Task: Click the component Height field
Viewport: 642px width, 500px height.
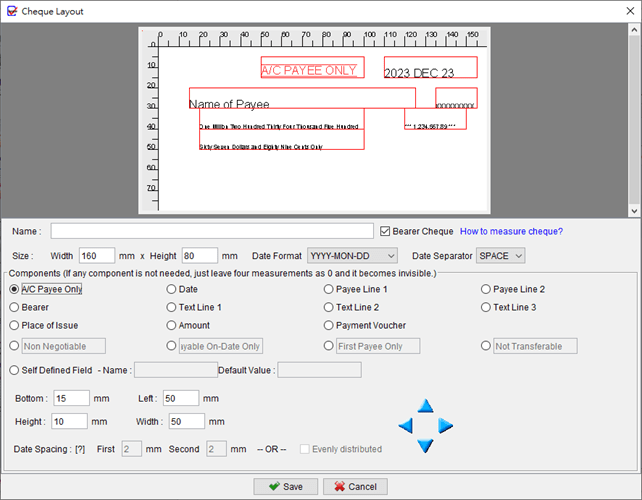Action: tap(70, 421)
